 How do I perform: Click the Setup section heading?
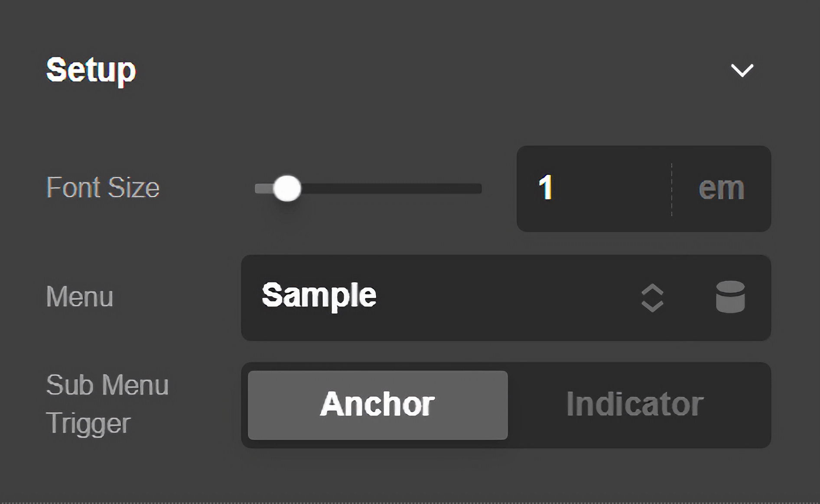[91, 70]
